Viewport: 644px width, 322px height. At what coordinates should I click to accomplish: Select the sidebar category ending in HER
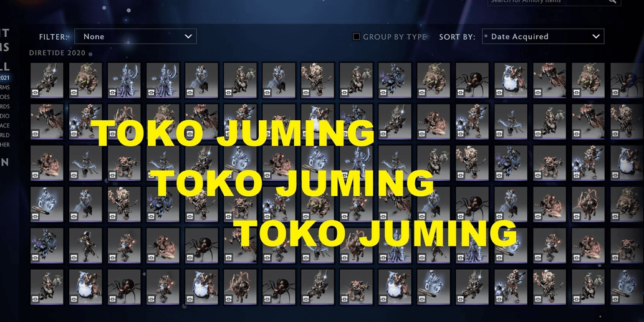pyautogui.click(x=5, y=144)
